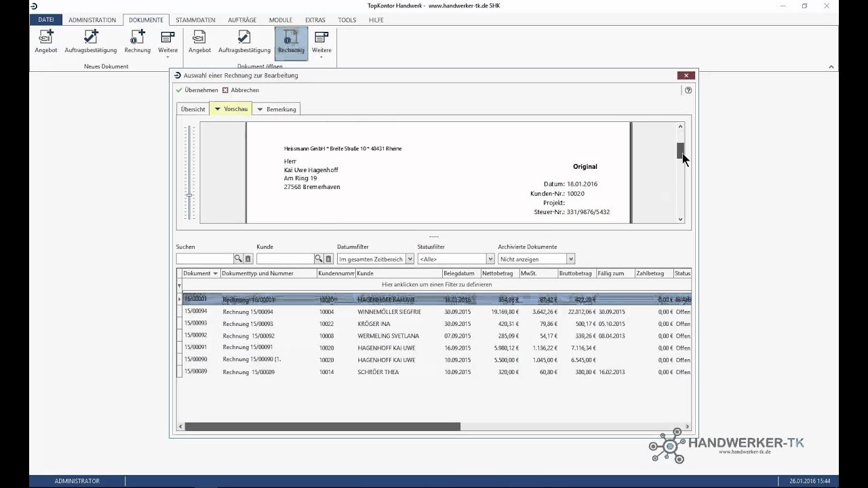Click table horizontal scrollbar left arrow
This screenshot has width=868, height=488.
[x=180, y=426]
